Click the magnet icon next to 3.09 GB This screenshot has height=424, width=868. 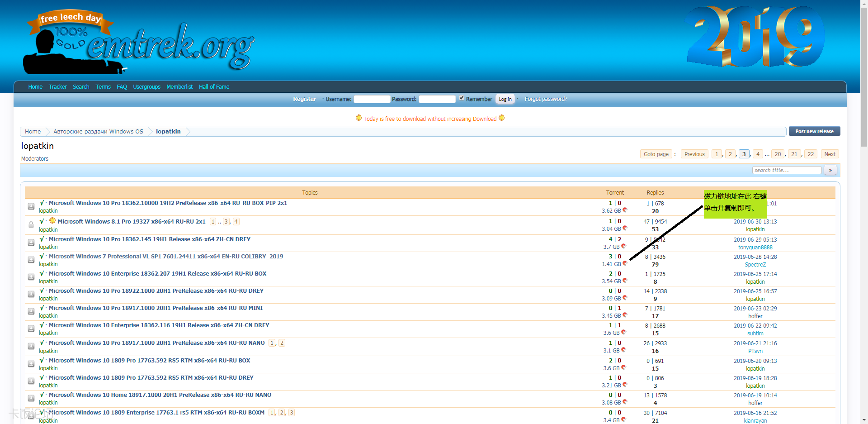[625, 298]
